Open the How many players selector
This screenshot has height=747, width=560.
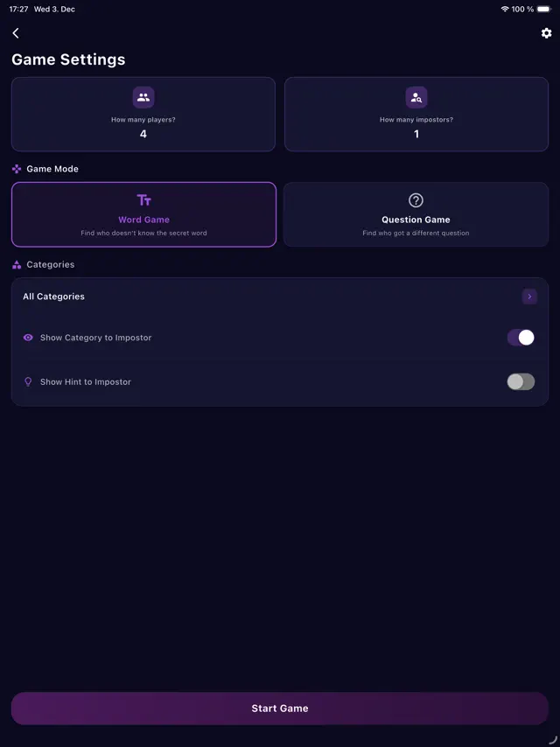coord(143,115)
